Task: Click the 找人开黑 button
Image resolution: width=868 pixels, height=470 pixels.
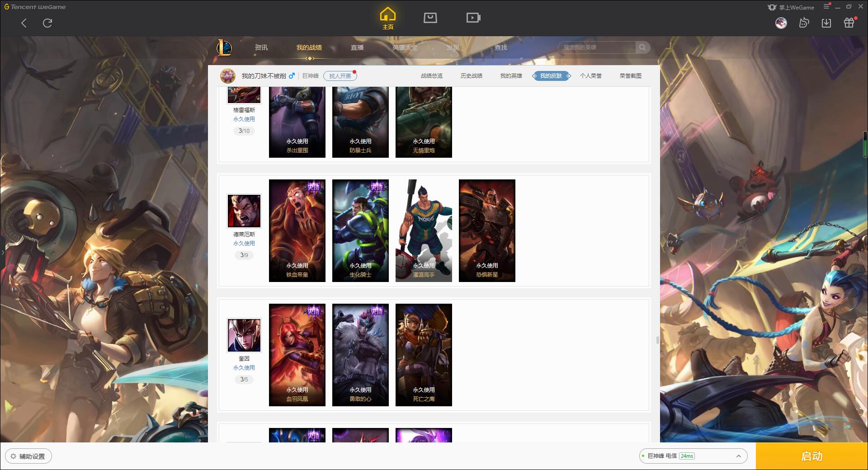Action: [x=340, y=76]
